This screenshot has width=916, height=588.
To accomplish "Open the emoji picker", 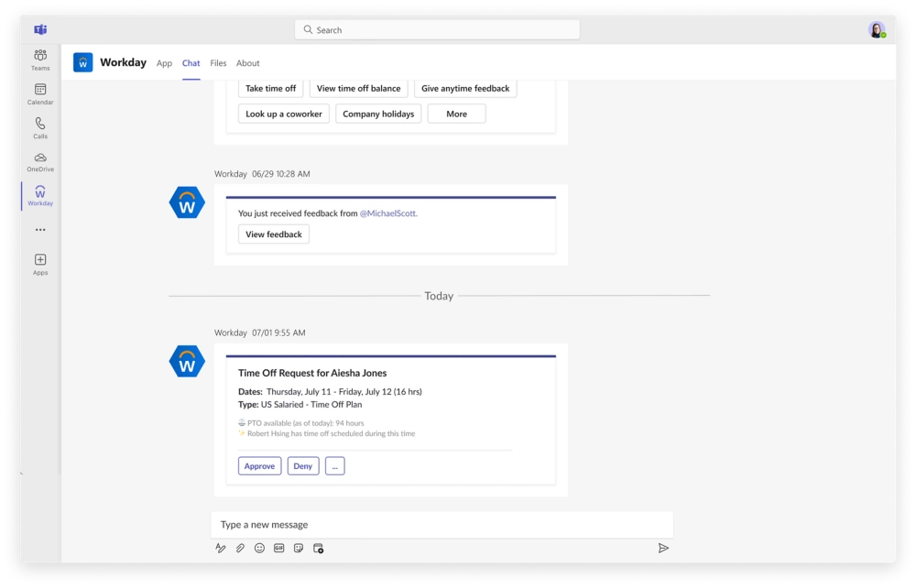I will click(259, 548).
